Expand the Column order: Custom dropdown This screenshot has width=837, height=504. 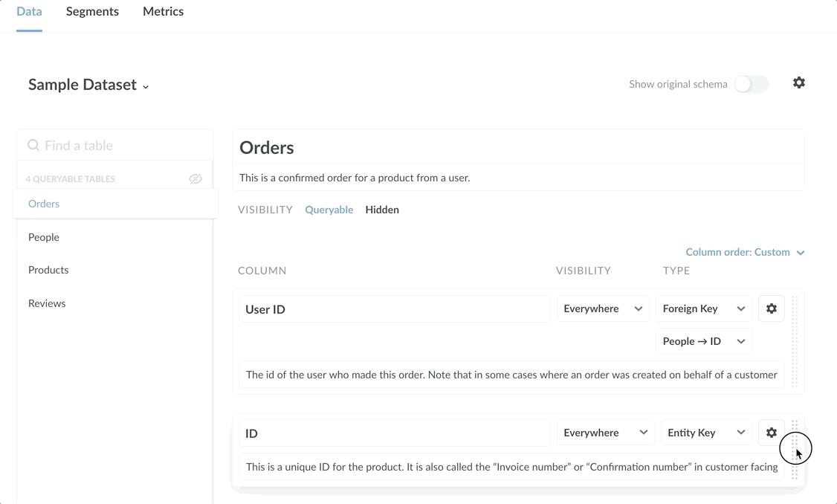pyautogui.click(x=745, y=252)
